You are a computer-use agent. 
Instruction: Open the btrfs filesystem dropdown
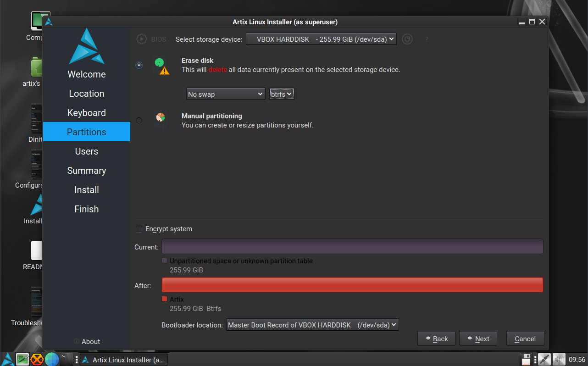tap(282, 94)
